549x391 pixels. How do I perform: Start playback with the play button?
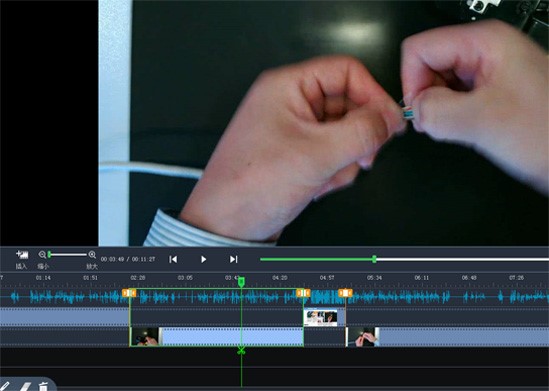203,259
